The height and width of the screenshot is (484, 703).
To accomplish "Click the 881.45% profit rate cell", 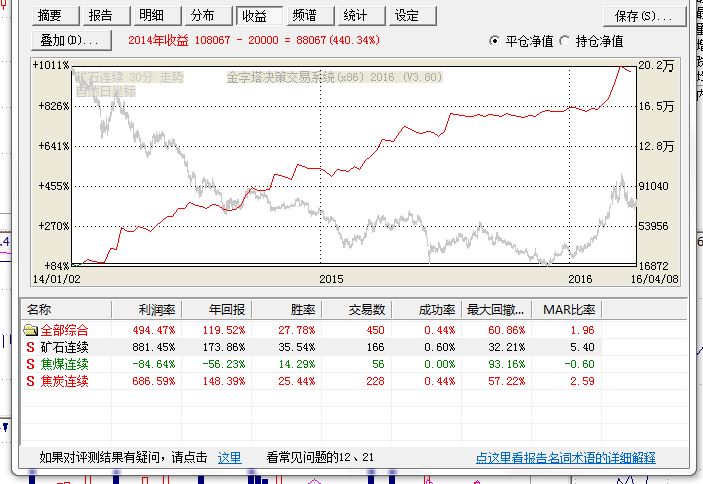I will (154, 347).
